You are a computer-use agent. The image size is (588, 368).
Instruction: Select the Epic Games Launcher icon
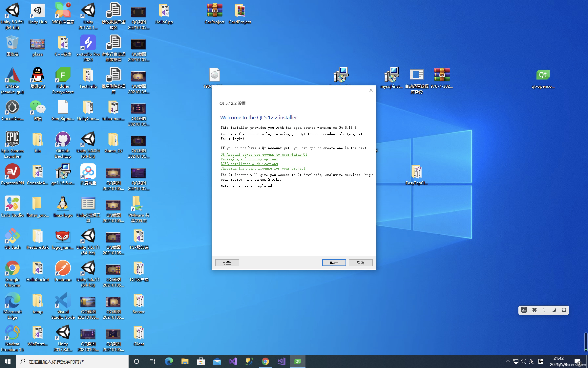click(x=12, y=145)
